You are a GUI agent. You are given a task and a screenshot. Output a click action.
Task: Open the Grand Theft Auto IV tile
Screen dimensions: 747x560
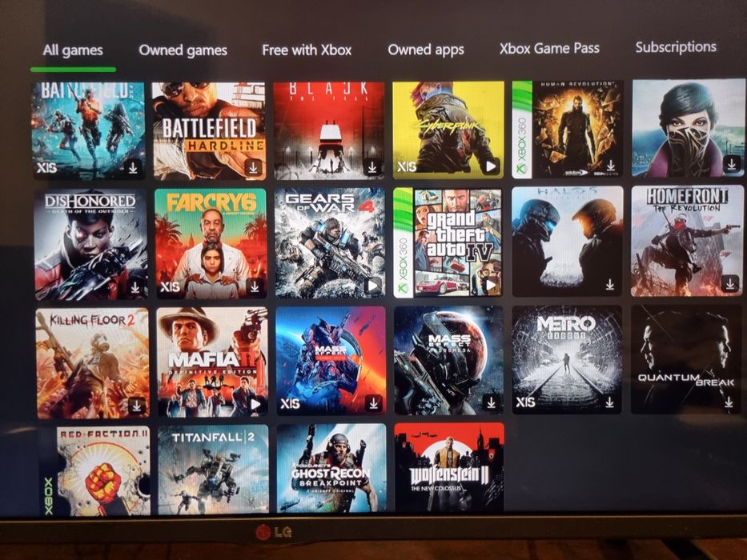tap(448, 243)
